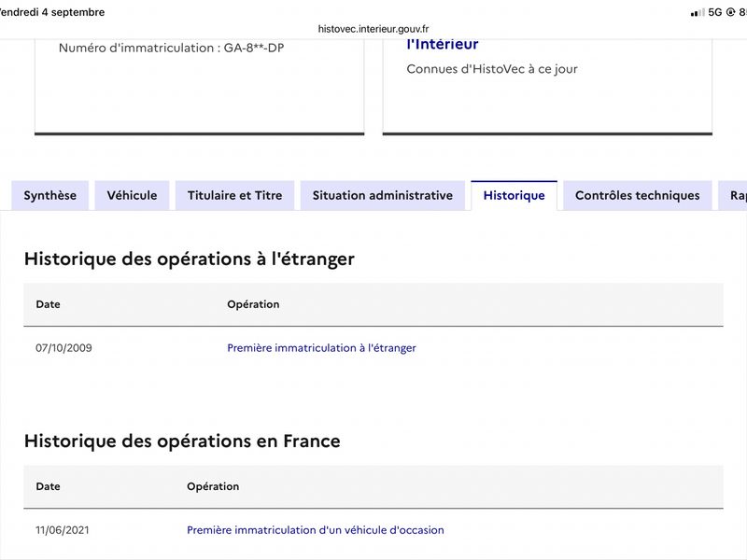Click the Opération header in France table
The height and width of the screenshot is (560, 747).
(x=213, y=486)
